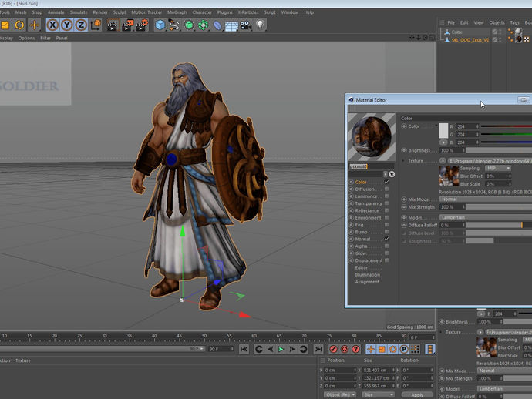Select SK1_GOO_Zeus_V2 object in Object Manager

(x=470, y=39)
